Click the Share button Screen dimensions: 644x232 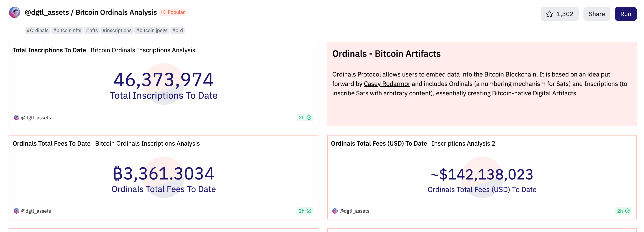coord(596,14)
